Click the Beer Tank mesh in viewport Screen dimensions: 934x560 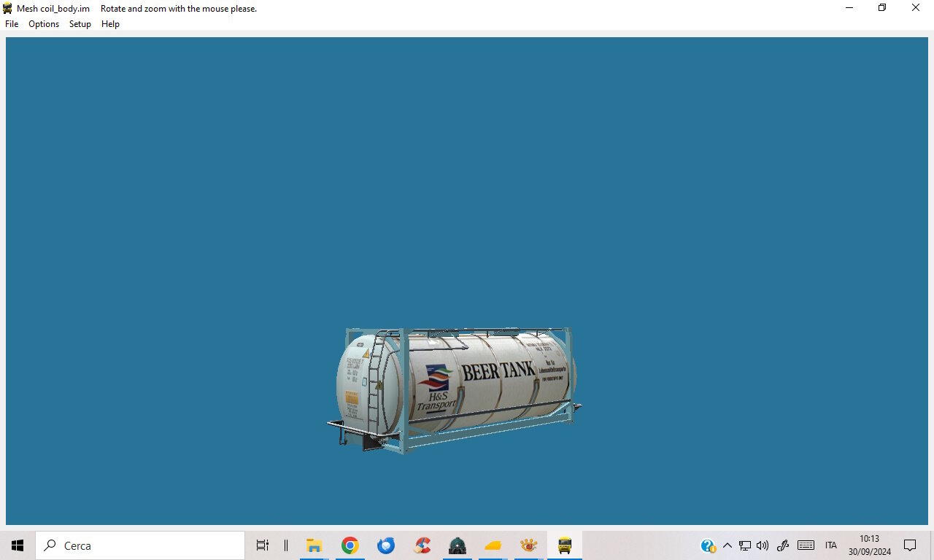(454, 390)
